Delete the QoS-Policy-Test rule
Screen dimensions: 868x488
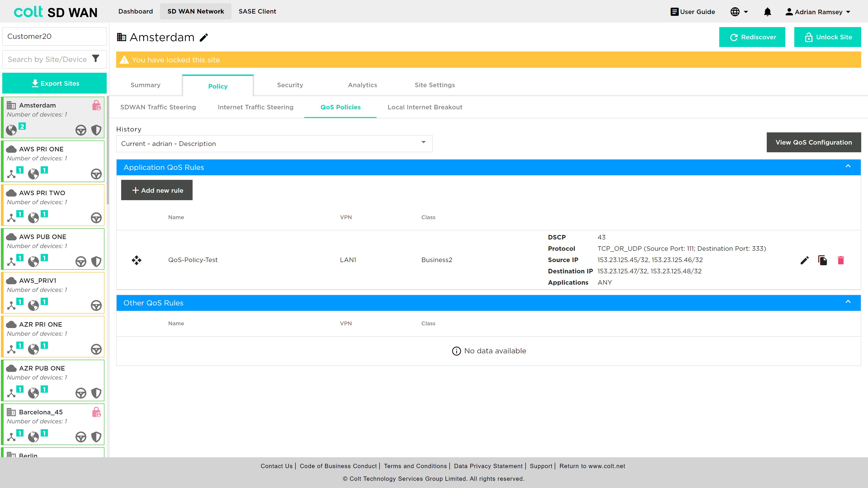point(841,260)
